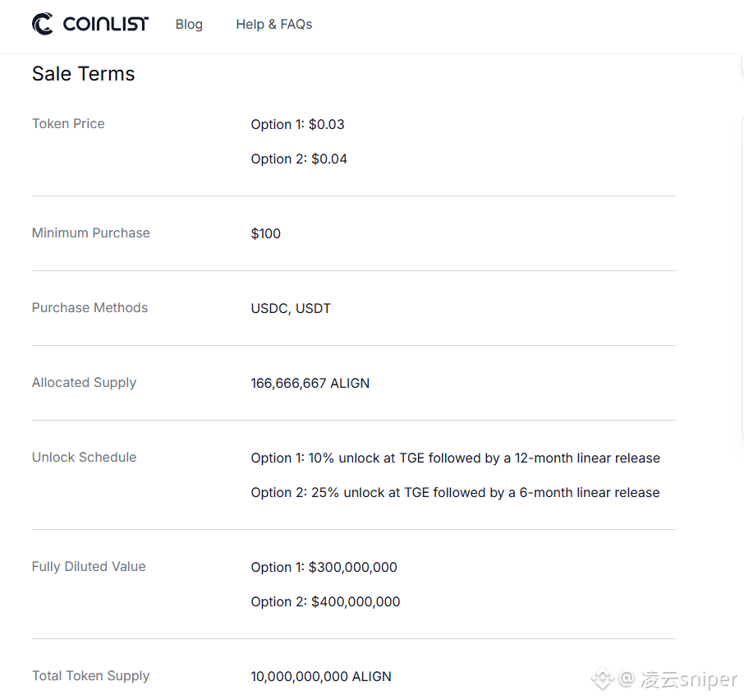Click the Sale Terms heading
This screenshot has height=700, width=744.
pos(84,74)
